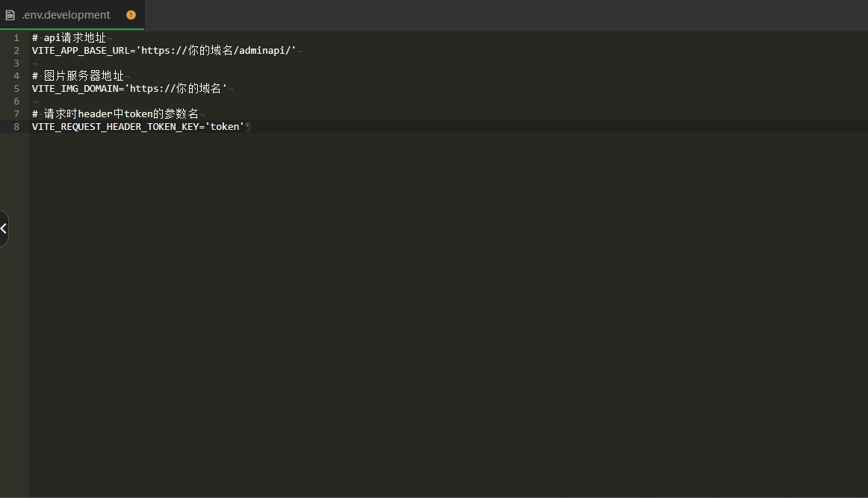Click line number 2 in the gutter
Image resolution: width=868 pixels, height=498 pixels.
pyautogui.click(x=16, y=51)
